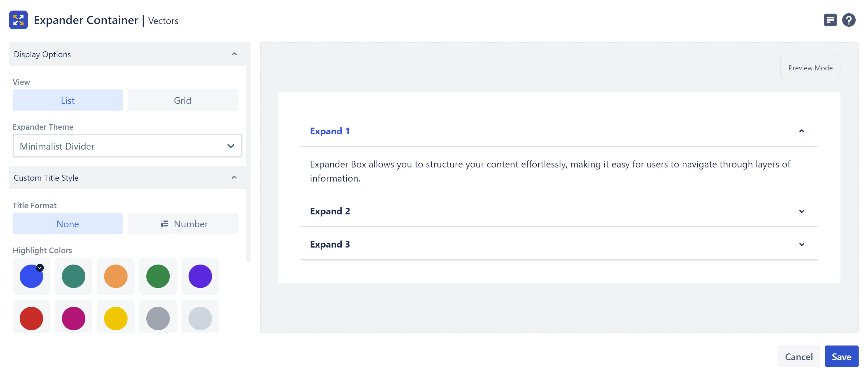The image size is (868, 376).
Task: Open the Expander Theme dropdown
Action: point(127,146)
